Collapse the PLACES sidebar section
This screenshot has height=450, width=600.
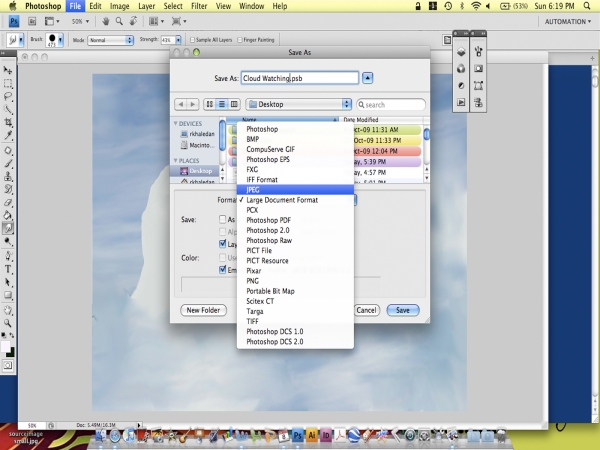coord(176,160)
